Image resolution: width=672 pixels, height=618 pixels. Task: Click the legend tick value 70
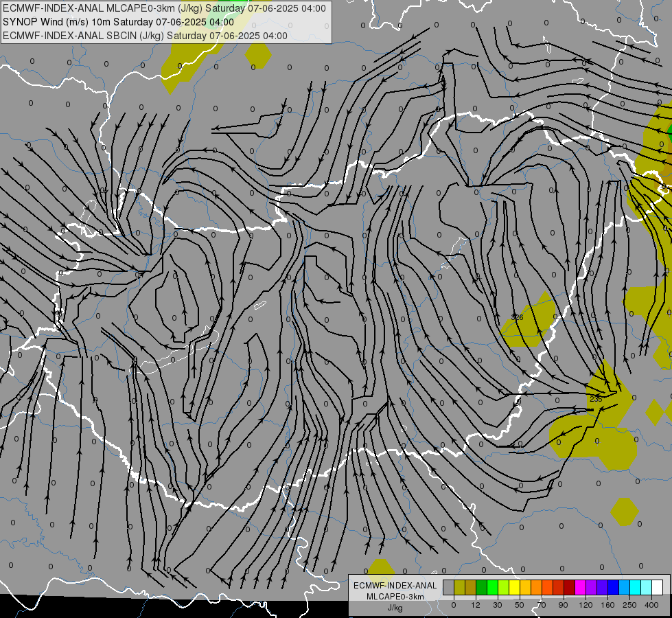tap(542, 605)
